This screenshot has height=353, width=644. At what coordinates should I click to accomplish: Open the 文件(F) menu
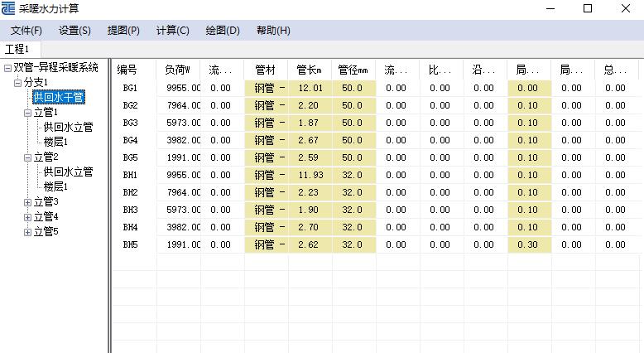pos(26,31)
